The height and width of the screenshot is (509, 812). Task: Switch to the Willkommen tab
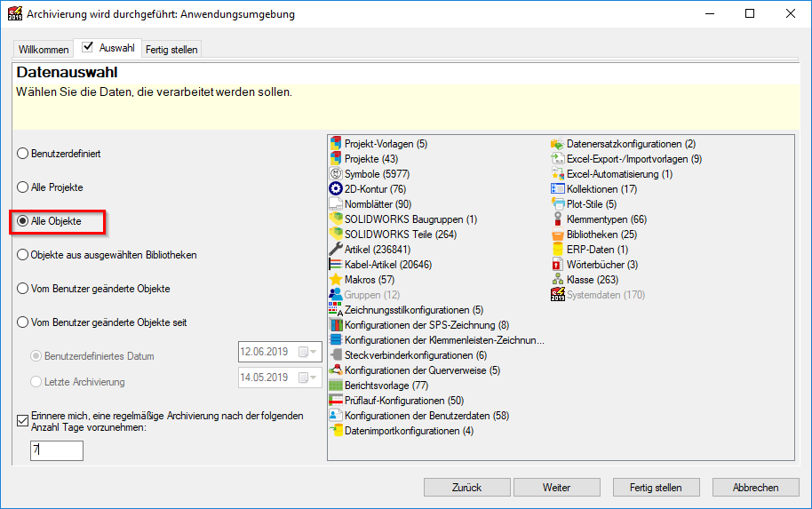[x=44, y=50]
